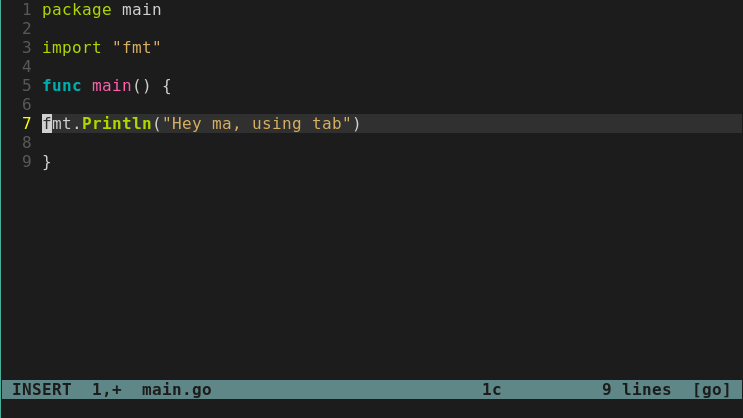Click line number 6 in the gutter

27,105
